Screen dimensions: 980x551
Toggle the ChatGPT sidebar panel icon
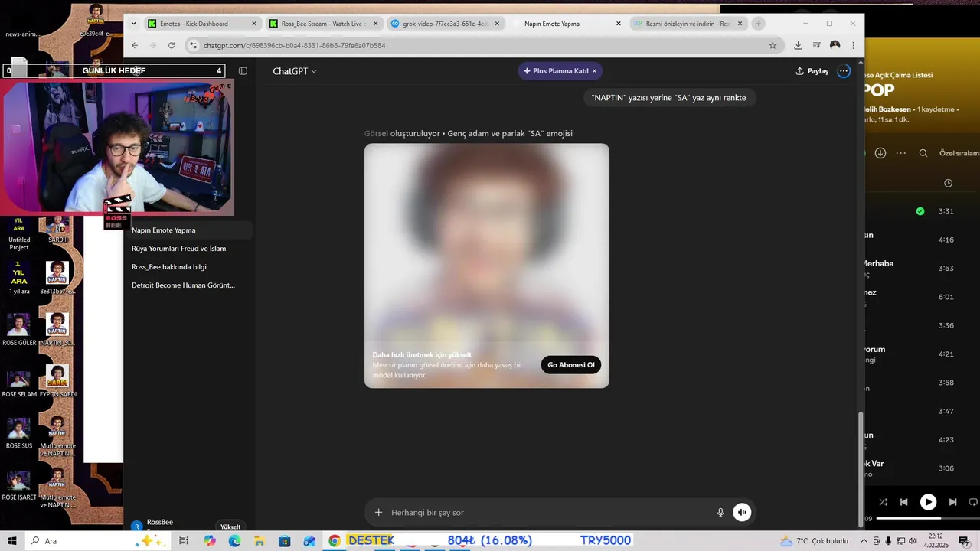243,71
